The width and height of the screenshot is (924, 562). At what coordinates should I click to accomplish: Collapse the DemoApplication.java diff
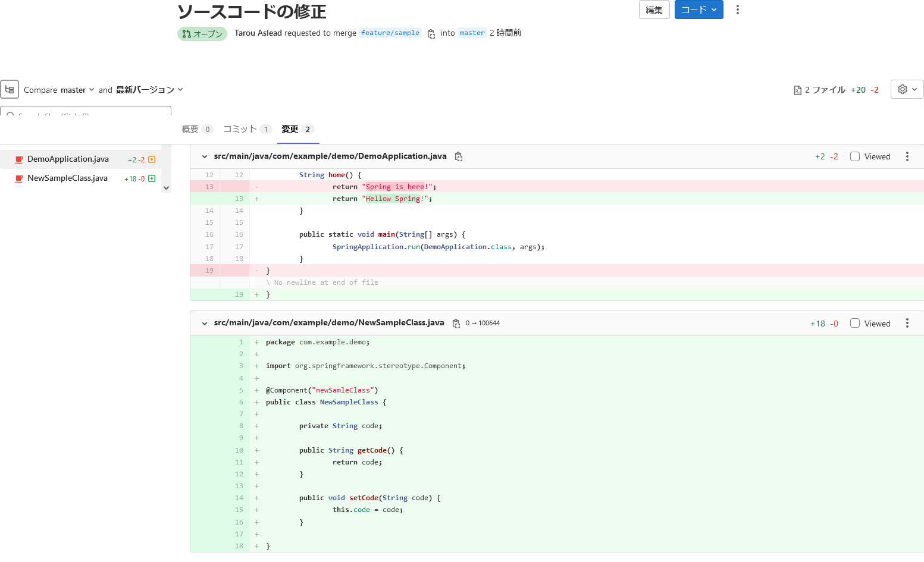(x=205, y=156)
